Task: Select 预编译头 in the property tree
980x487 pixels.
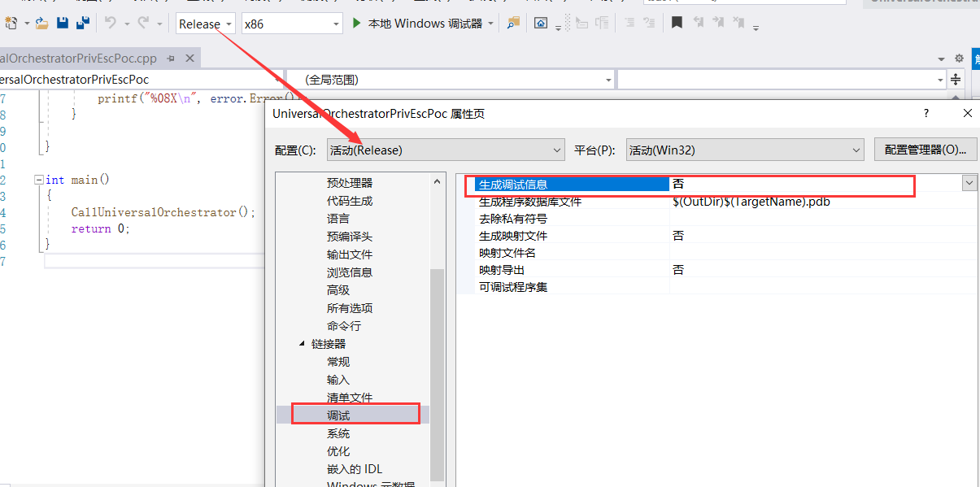Action: (x=350, y=237)
